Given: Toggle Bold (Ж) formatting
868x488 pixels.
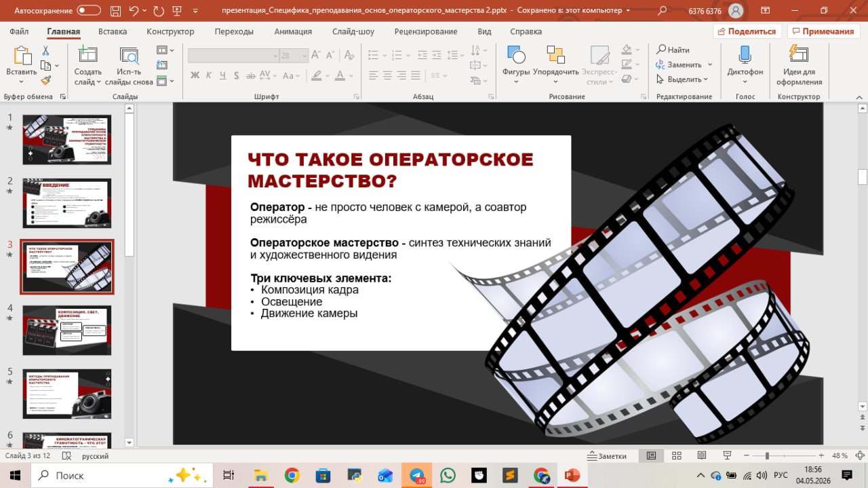Looking at the screenshot, I should [x=195, y=75].
